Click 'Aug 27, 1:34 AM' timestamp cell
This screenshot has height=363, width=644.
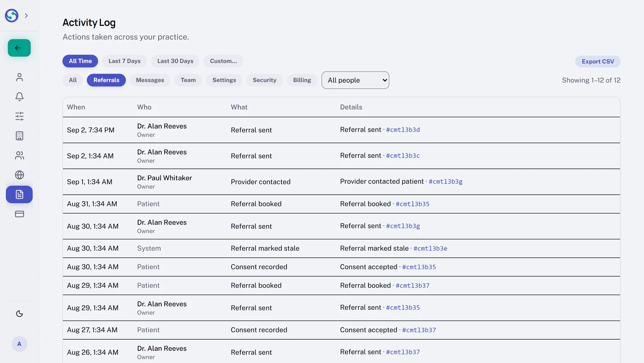coord(92,330)
